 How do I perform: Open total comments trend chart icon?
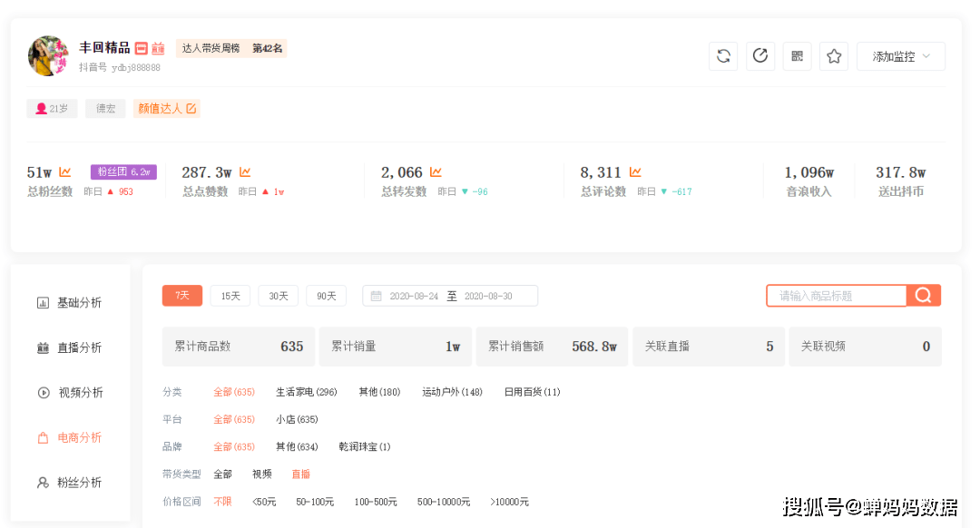click(x=635, y=171)
